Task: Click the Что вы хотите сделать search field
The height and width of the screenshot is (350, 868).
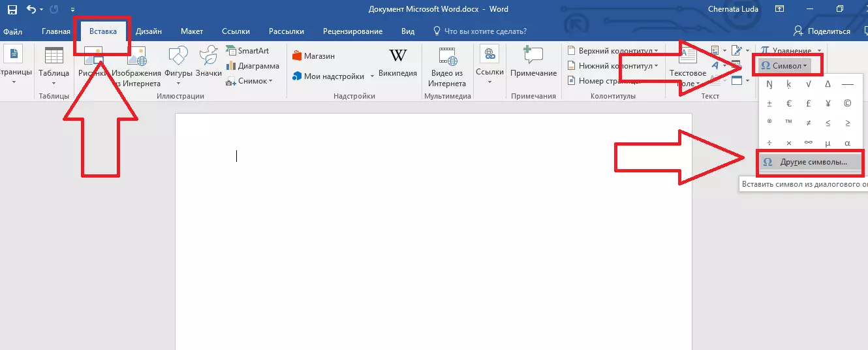Action: pyautogui.click(x=485, y=31)
